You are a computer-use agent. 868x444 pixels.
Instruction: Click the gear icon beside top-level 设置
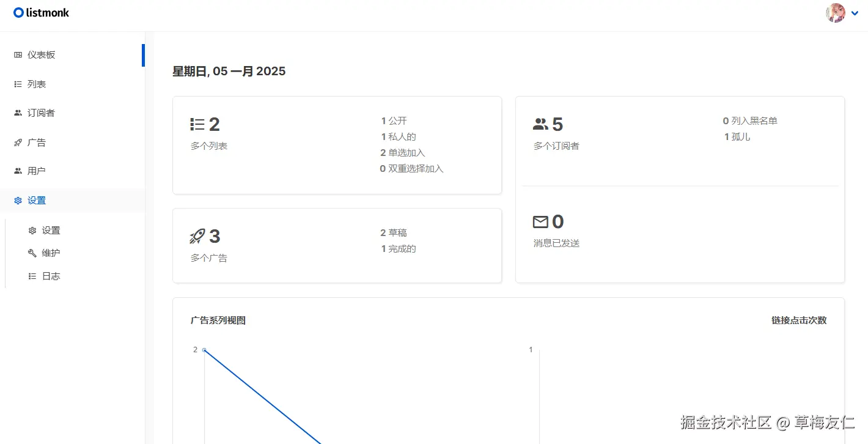(x=18, y=201)
